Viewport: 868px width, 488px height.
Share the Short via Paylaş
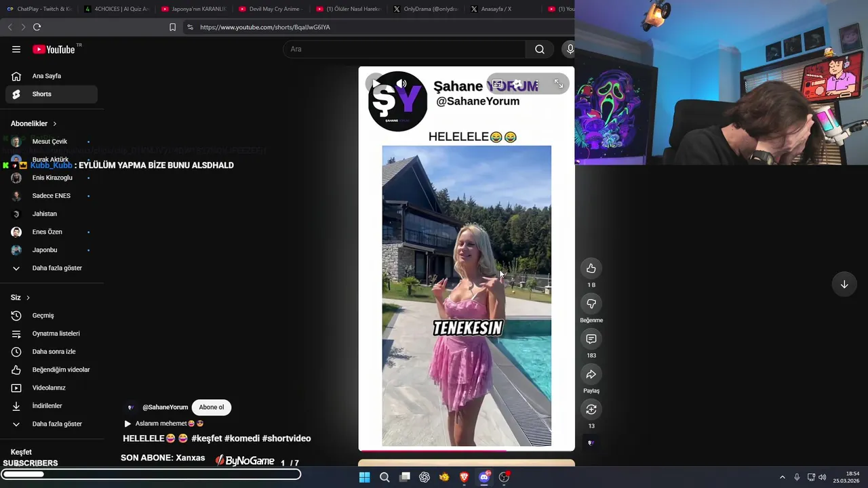pyautogui.click(x=591, y=374)
